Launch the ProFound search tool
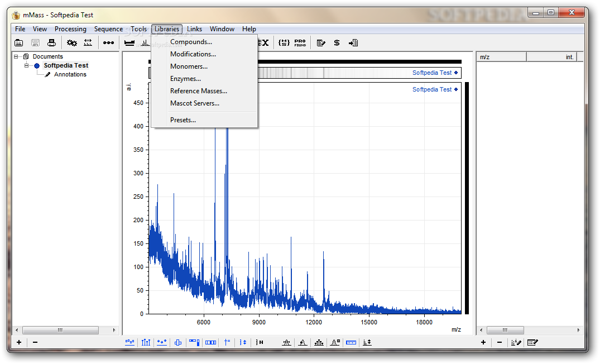The image size is (600, 364). click(300, 43)
